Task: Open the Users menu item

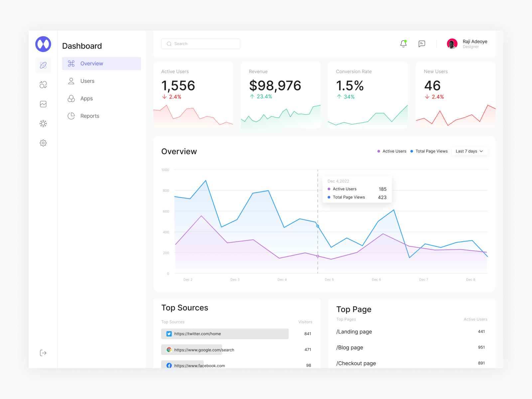Action: pyautogui.click(x=101, y=81)
